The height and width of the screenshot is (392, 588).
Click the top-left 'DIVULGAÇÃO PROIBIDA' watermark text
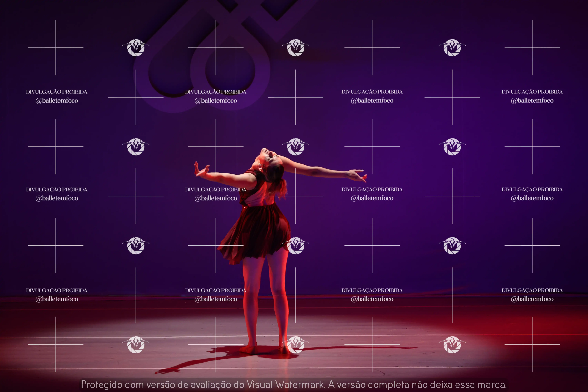pos(57,92)
